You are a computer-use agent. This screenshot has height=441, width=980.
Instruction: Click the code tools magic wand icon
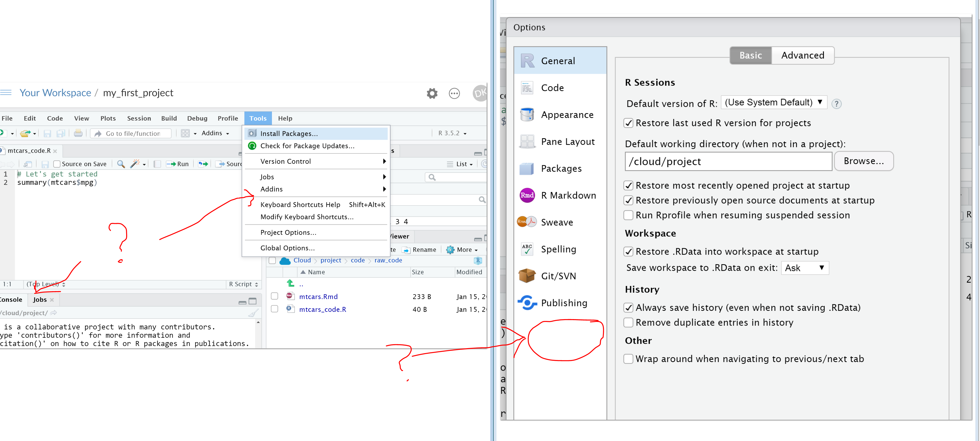[x=135, y=164]
